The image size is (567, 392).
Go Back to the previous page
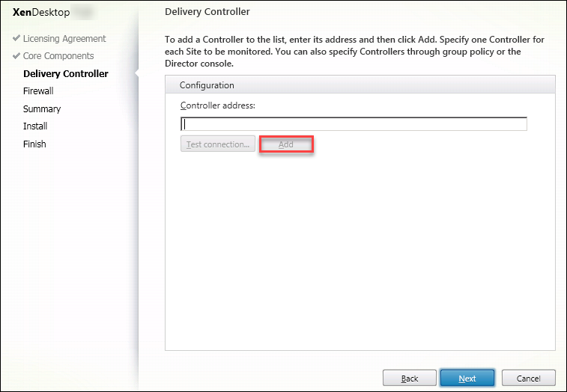(x=409, y=379)
